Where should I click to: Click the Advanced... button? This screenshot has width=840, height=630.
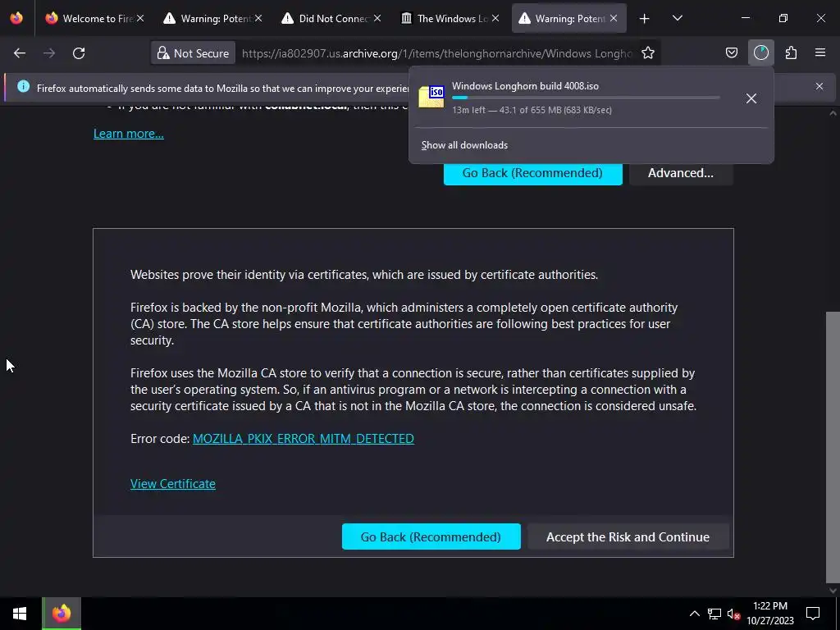tap(680, 173)
